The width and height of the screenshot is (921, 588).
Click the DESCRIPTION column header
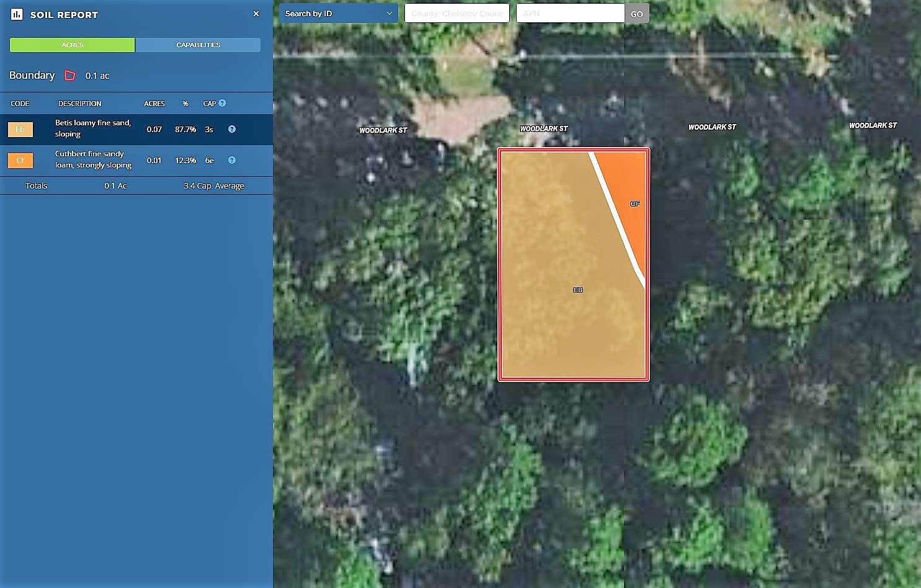[x=80, y=104]
